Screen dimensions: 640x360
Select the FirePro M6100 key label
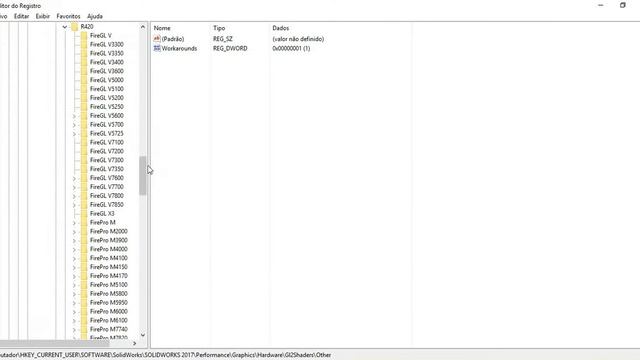click(x=109, y=320)
